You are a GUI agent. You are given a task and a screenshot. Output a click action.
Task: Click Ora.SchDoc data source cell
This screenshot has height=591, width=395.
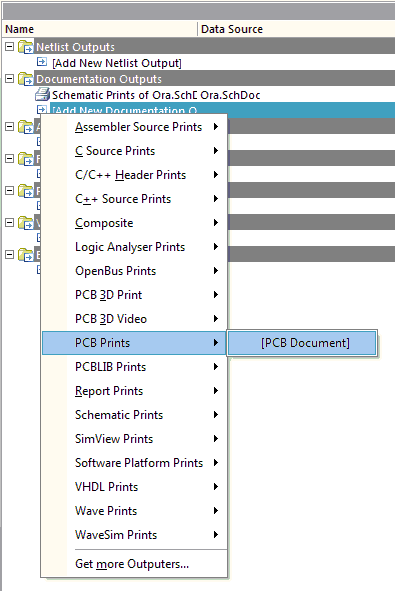(x=230, y=95)
